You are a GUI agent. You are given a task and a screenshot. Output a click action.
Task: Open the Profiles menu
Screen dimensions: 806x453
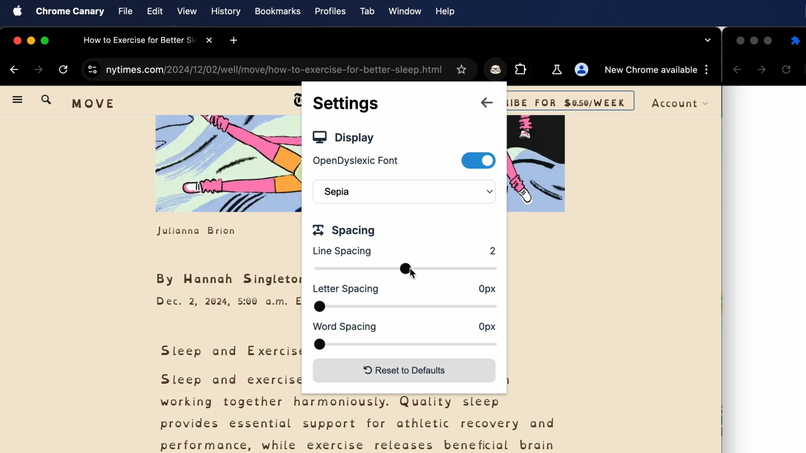[330, 11]
